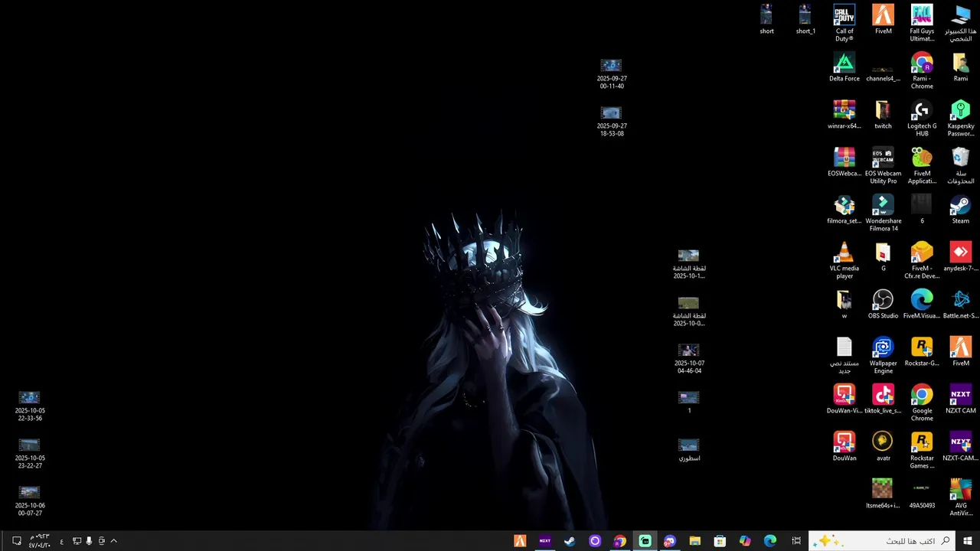Select the anydesk-7 installer icon

coord(961,256)
